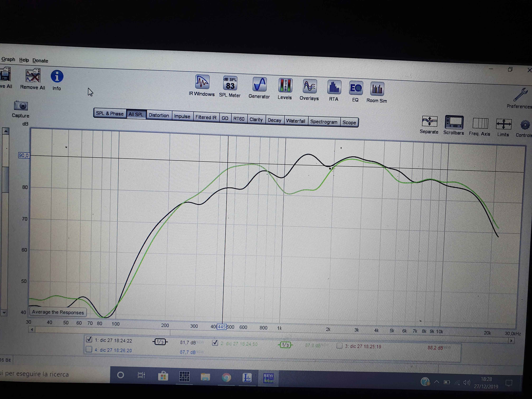Viewport: 532px width, 399px height.
Task: Switch to the Clarity tab
Action: coord(256,119)
